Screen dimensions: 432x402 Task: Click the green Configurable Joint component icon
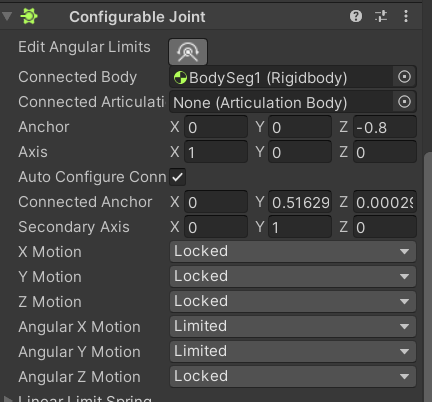point(29,16)
